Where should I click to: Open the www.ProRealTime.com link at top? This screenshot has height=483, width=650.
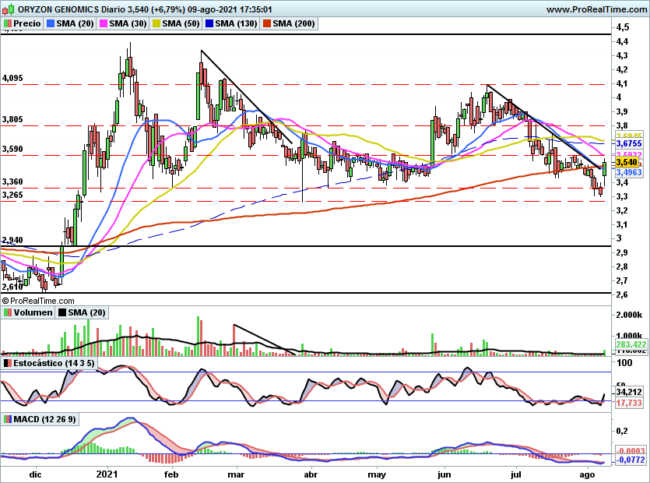click(596, 10)
